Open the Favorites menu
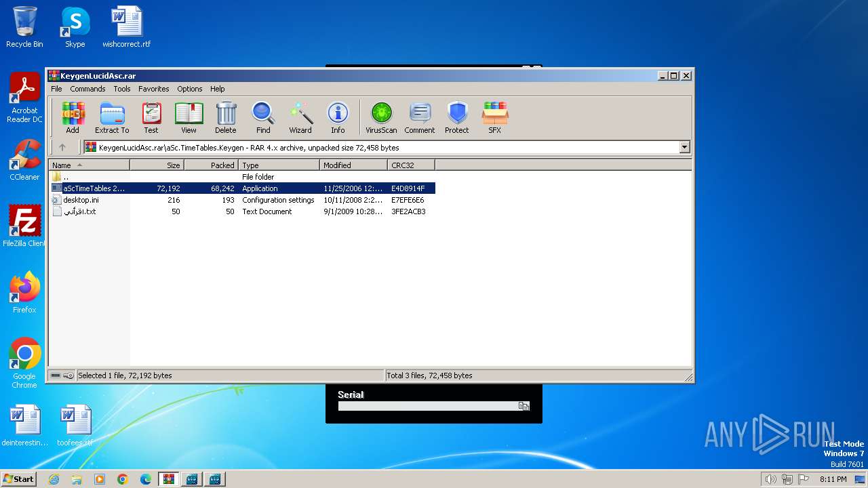 click(154, 89)
